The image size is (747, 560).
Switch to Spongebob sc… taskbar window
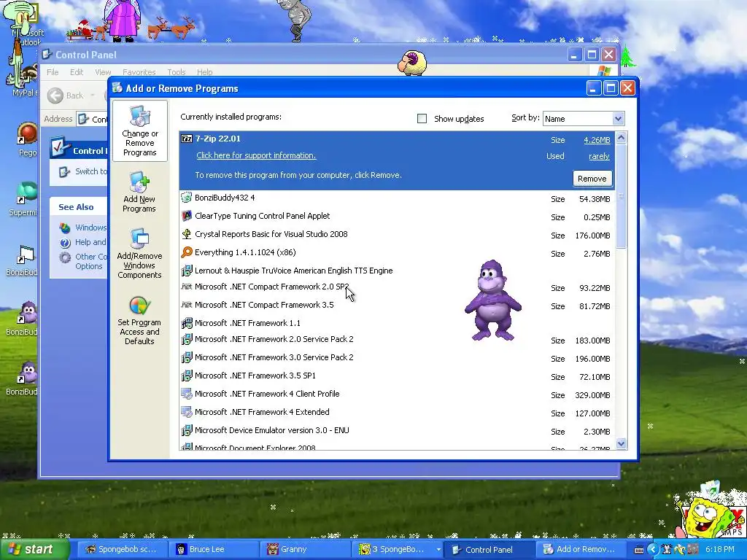pos(121,550)
